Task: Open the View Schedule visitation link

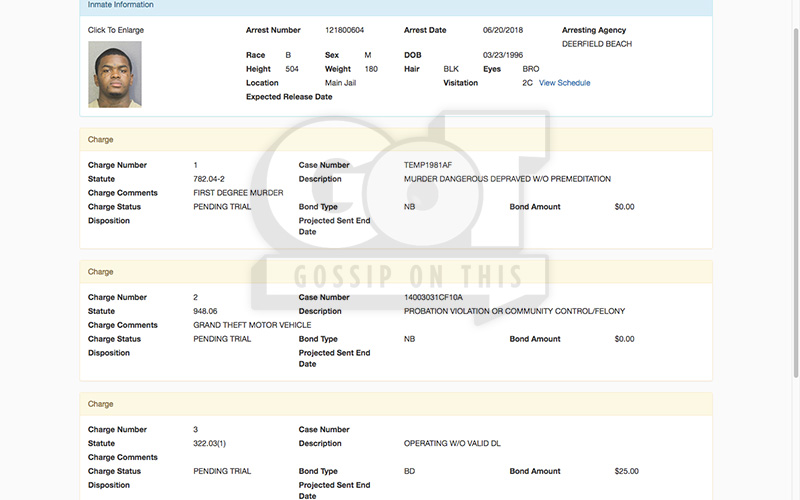Action: click(x=564, y=83)
